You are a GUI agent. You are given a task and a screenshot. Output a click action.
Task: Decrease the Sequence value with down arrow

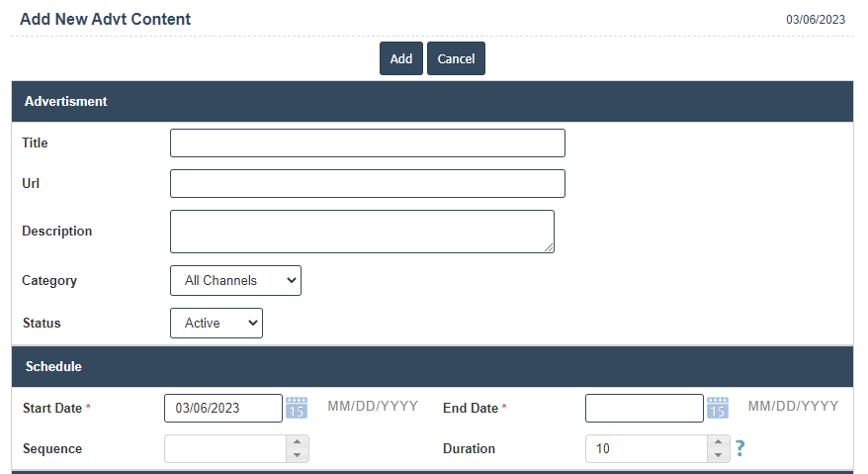pos(298,455)
